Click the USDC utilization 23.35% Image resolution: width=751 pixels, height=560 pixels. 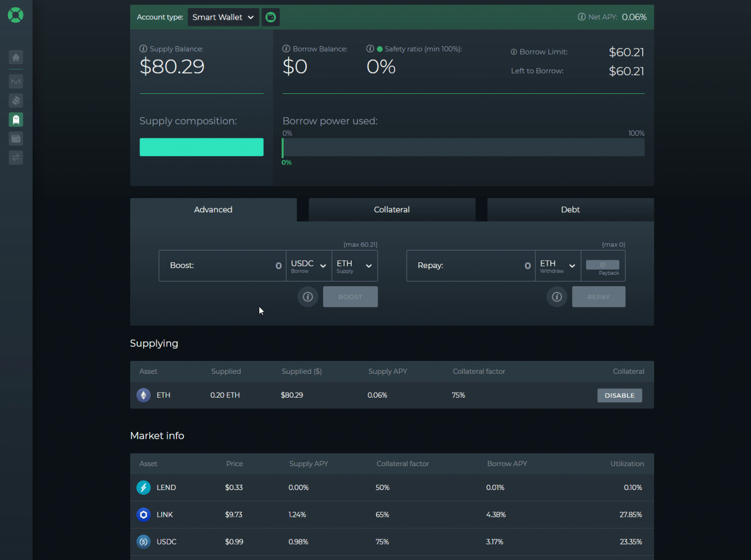(x=631, y=542)
